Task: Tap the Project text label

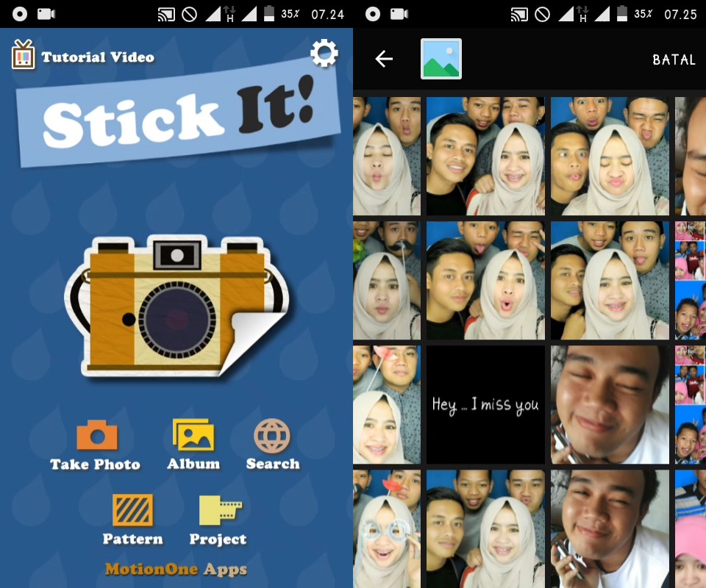Action: click(218, 539)
